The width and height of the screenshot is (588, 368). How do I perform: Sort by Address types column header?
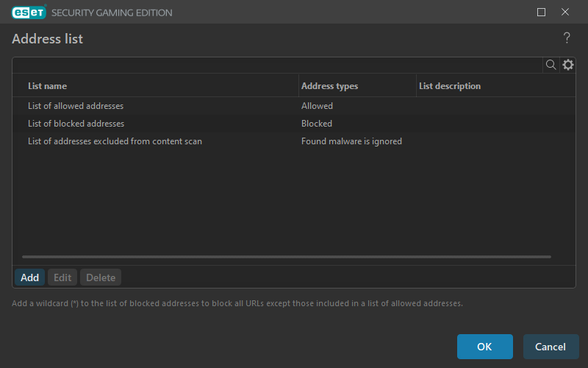(357, 86)
